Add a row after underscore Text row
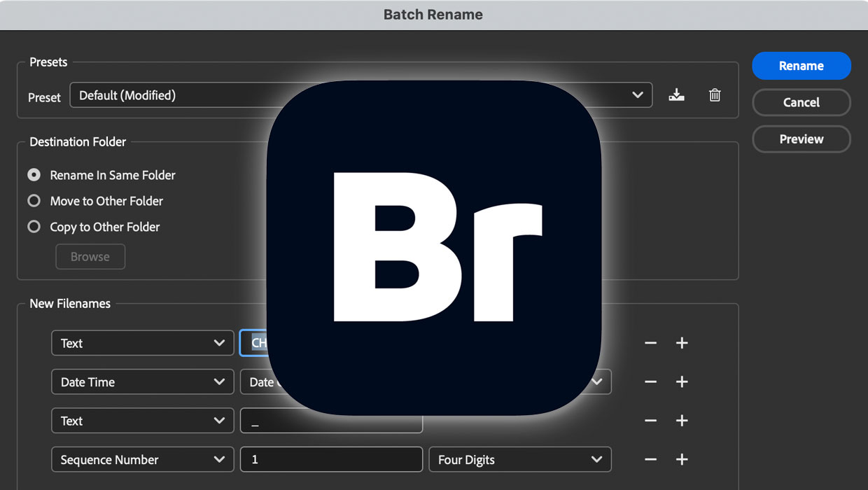Screen dimensions: 868x490 pyautogui.click(x=682, y=421)
